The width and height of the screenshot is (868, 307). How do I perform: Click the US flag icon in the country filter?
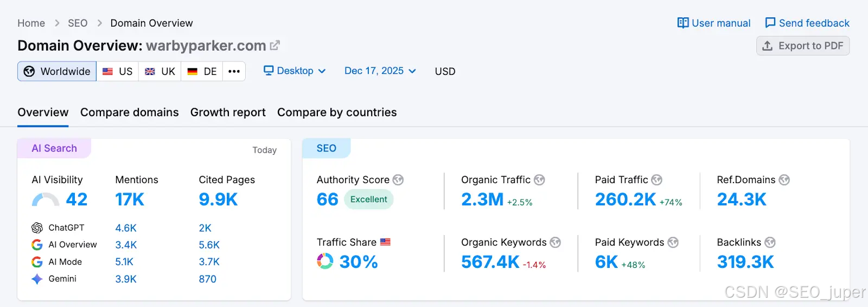108,71
